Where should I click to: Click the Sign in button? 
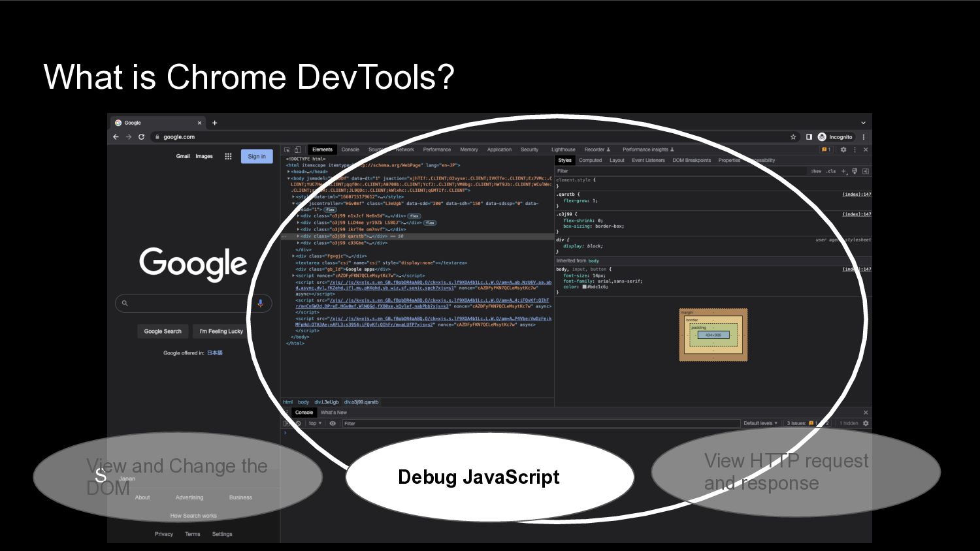coord(257,156)
